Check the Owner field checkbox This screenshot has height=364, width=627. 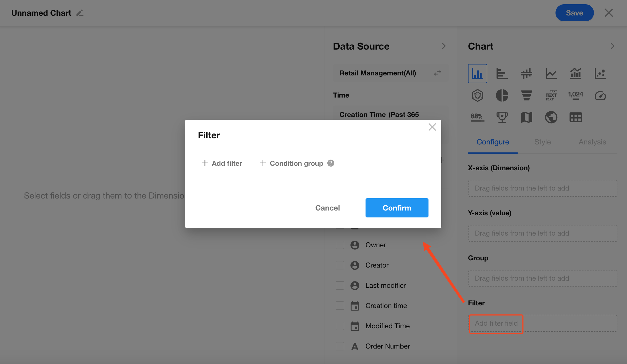tap(340, 245)
